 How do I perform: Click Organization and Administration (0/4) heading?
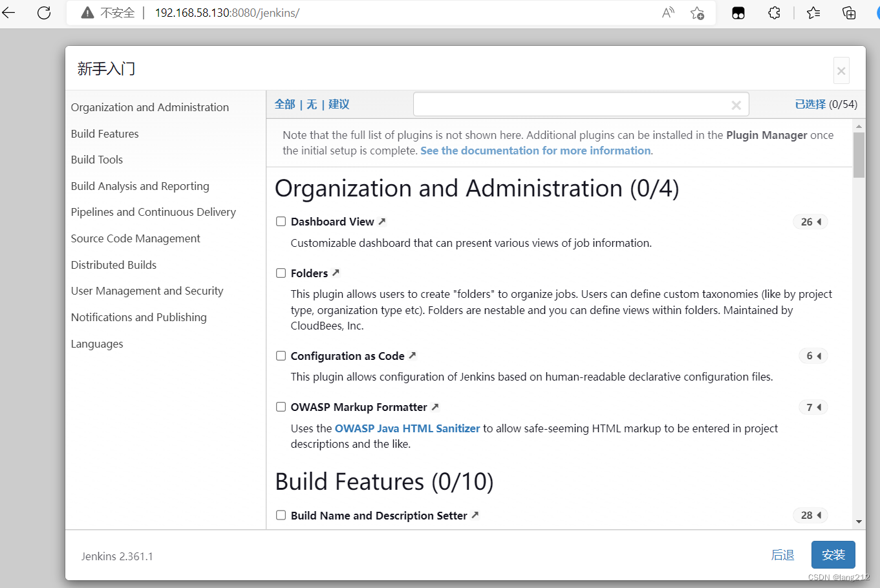point(477,188)
